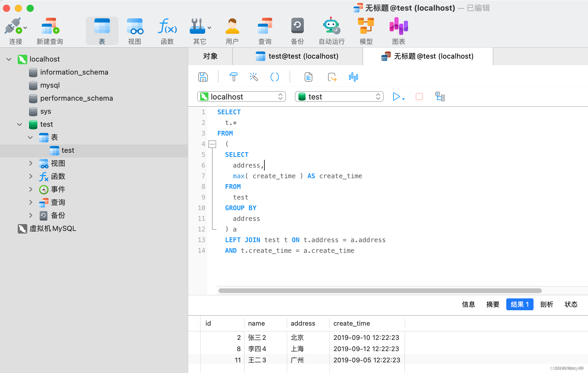Save the query with the floppy icon
This screenshot has width=588, height=373.
tap(203, 77)
